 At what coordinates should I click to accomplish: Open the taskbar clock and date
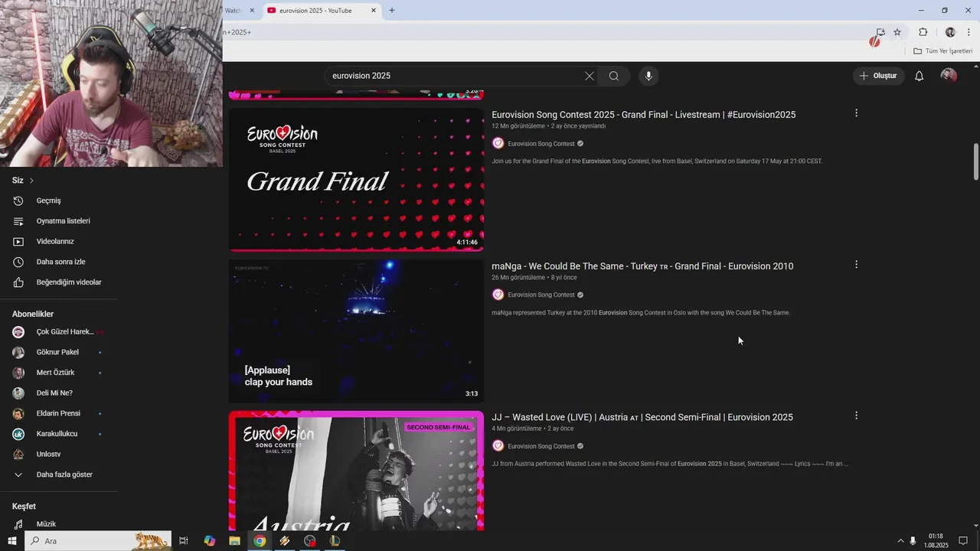pos(936,541)
